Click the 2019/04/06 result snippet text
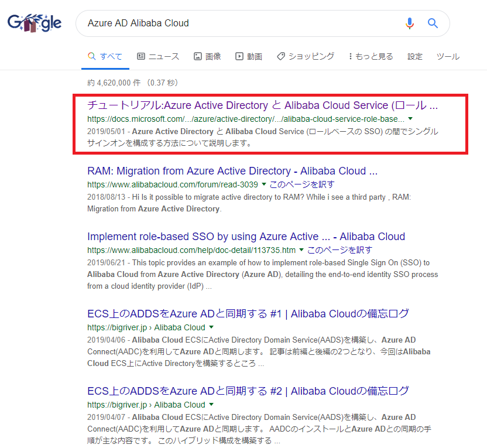This screenshot has height=448, width=487. click(x=259, y=352)
